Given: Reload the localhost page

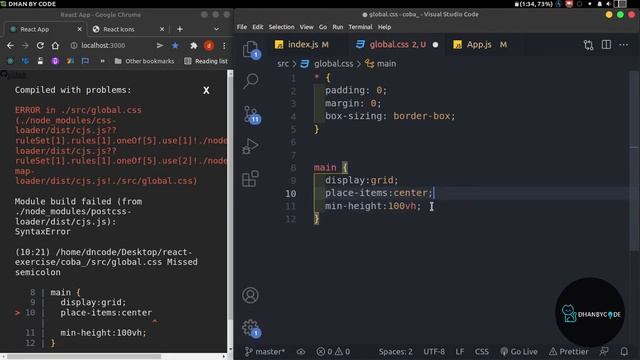Looking at the screenshot, I should [x=40, y=45].
